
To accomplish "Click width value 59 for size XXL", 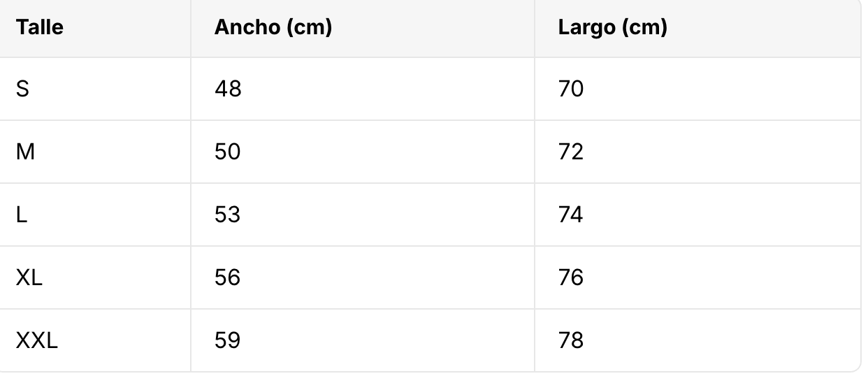I will [228, 340].
